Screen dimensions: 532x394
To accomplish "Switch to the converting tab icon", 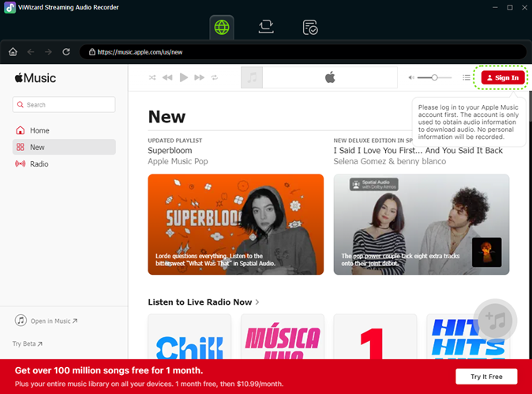I will coord(266,27).
